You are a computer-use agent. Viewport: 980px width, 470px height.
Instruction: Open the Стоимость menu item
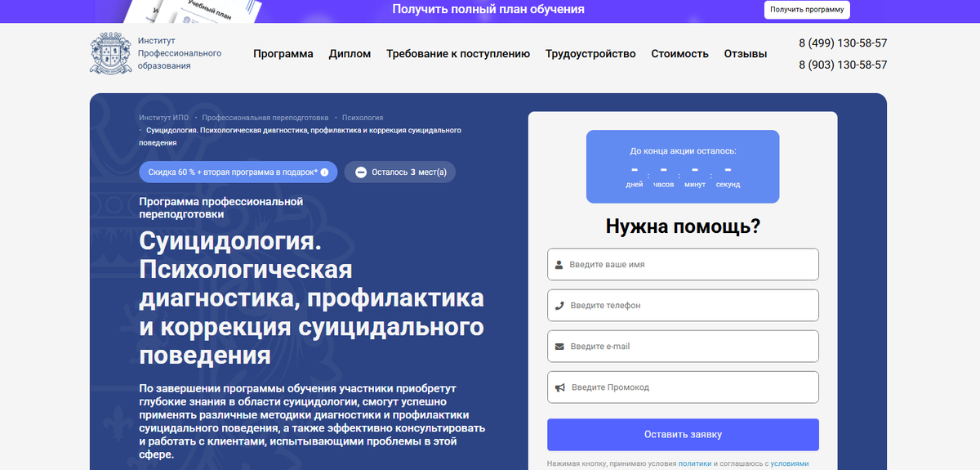pyautogui.click(x=679, y=54)
